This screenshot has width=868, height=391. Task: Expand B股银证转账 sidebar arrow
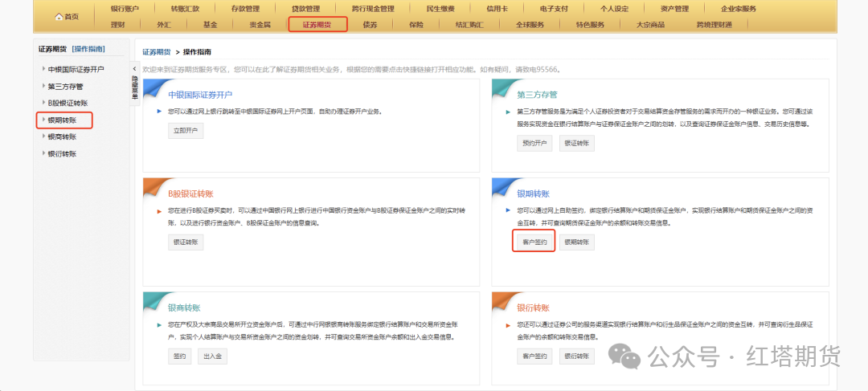tap(43, 103)
